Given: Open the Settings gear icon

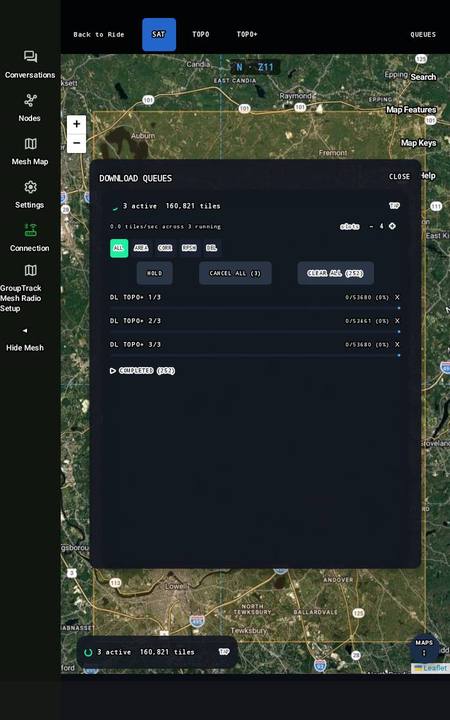Looking at the screenshot, I should [x=30, y=187].
